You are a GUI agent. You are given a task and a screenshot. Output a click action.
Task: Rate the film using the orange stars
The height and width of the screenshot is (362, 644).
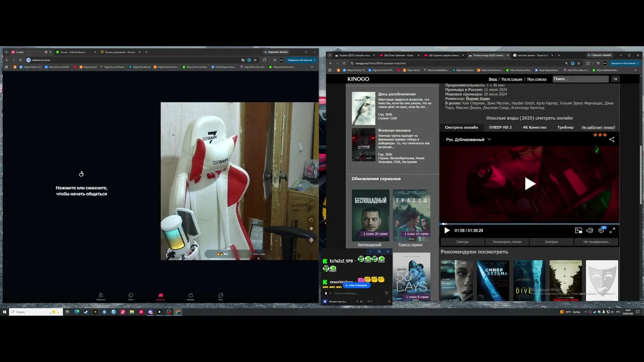click(x=599, y=135)
